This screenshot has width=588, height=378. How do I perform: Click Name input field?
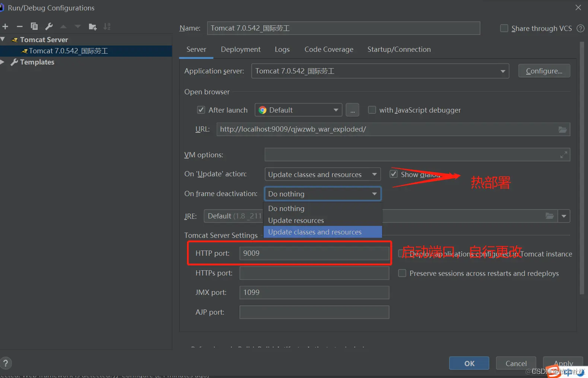coord(343,28)
